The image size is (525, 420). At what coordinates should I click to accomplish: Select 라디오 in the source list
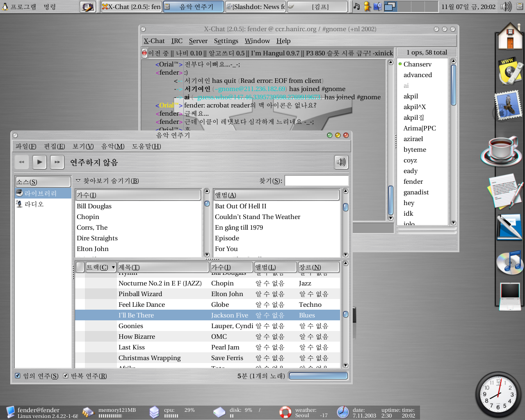coord(34,204)
